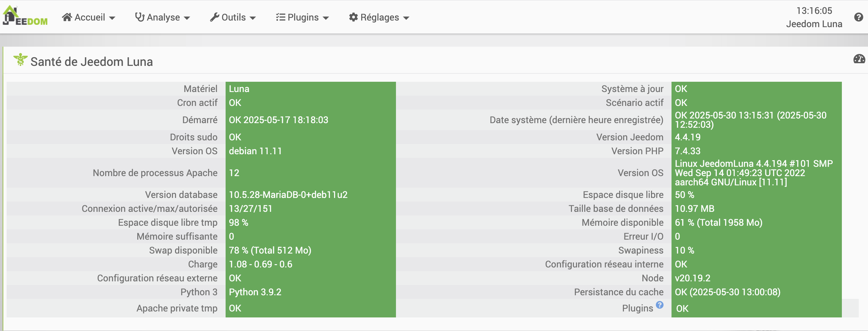Open the Plugins menu
The height and width of the screenshot is (331, 868).
(x=303, y=17)
